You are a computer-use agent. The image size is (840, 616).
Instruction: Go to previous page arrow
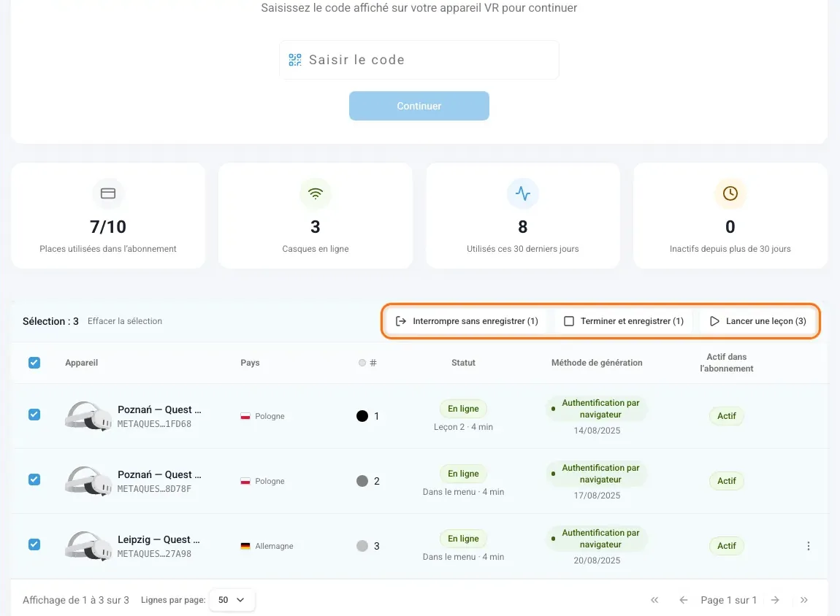tap(684, 600)
